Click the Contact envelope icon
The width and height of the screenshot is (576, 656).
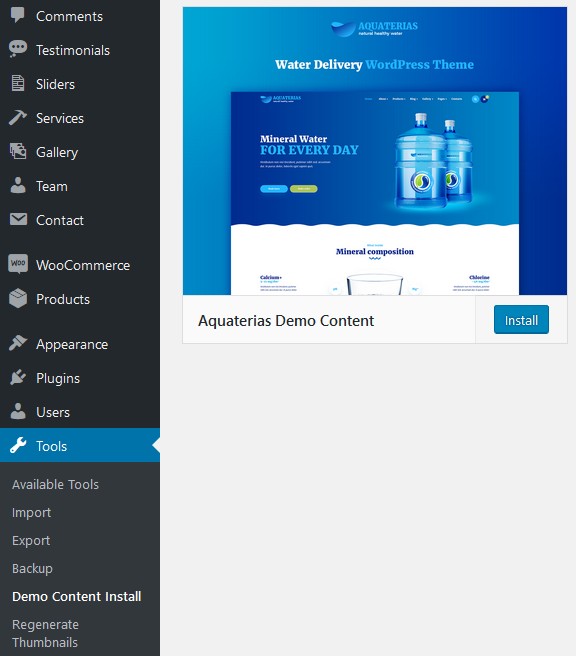tap(18, 219)
